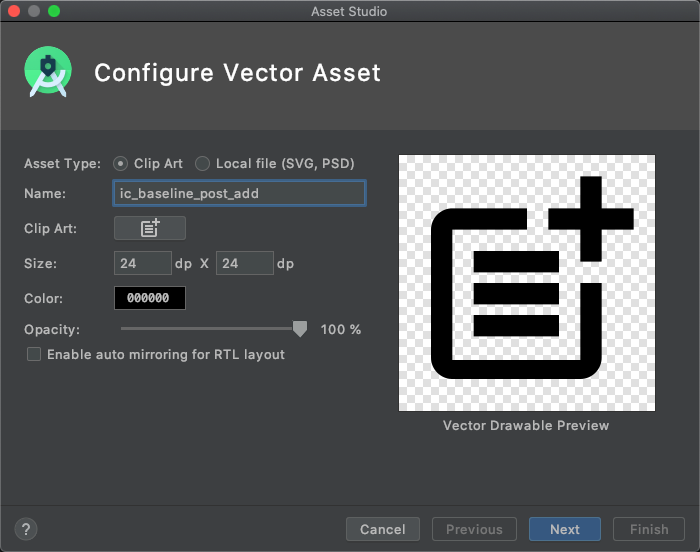
Task: Click the opacity slider handle
Action: [299, 329]
